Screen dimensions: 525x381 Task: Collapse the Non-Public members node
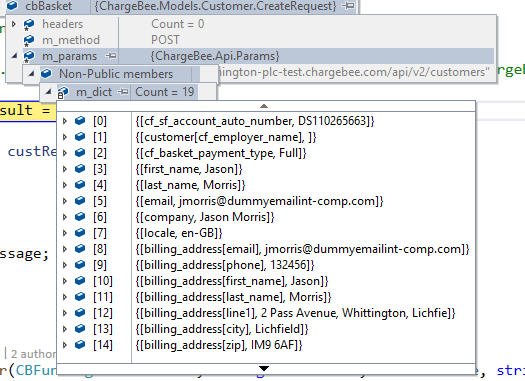[x=31, y=73]
